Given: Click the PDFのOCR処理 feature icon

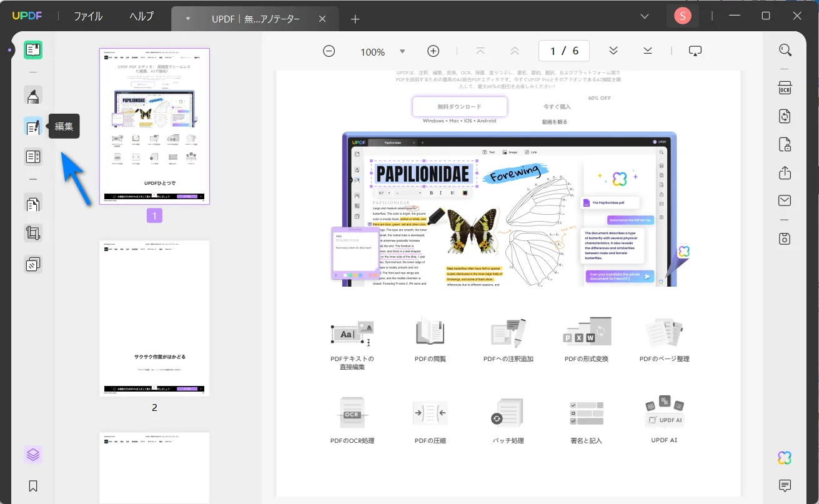Looking at the screenshot, I should [352, 413].
